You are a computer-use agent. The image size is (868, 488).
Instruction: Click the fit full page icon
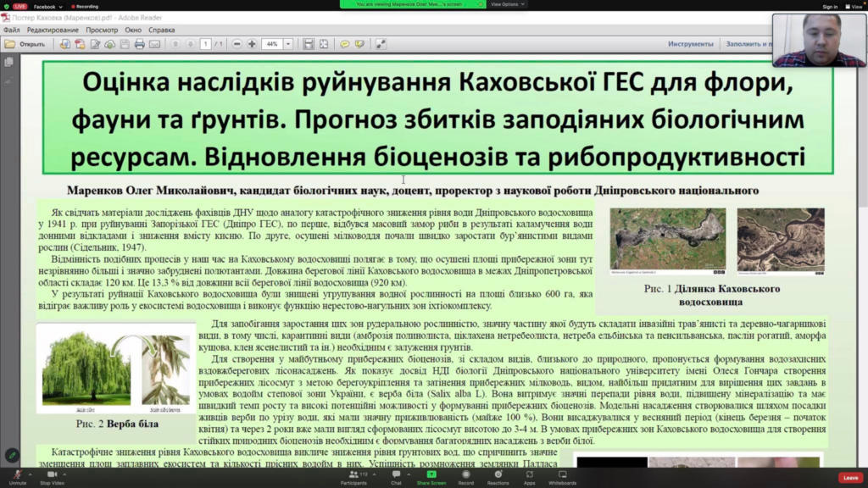[324, 44]
